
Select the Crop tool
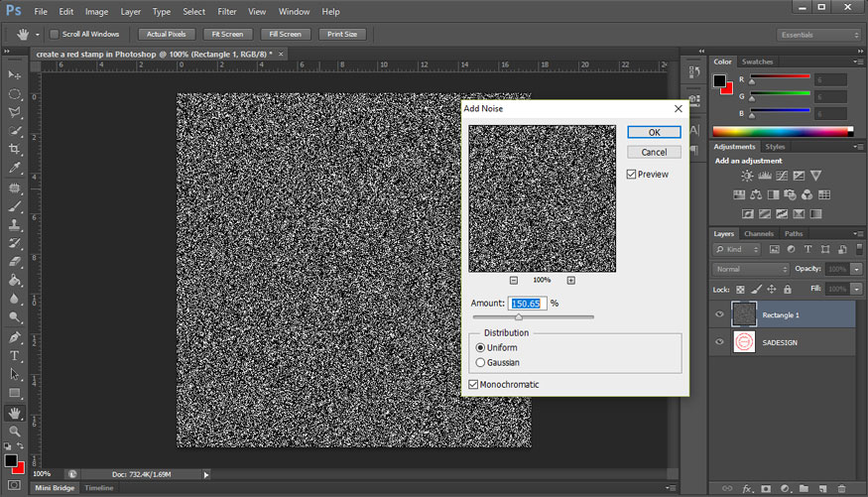tap(15, 149)
